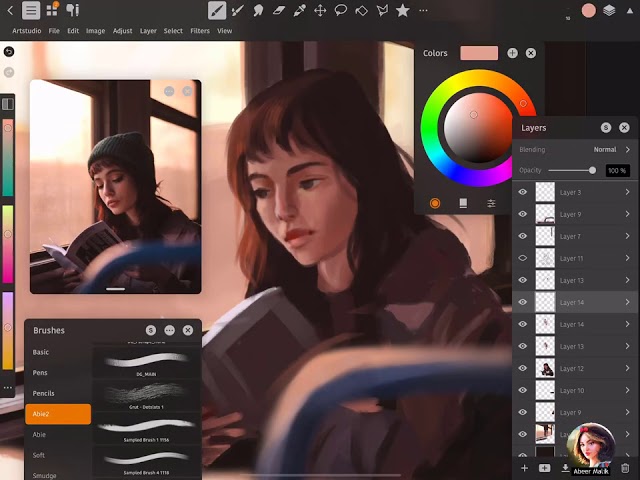Open the File menu
The image size is (640, 480).
coord(54,31)
